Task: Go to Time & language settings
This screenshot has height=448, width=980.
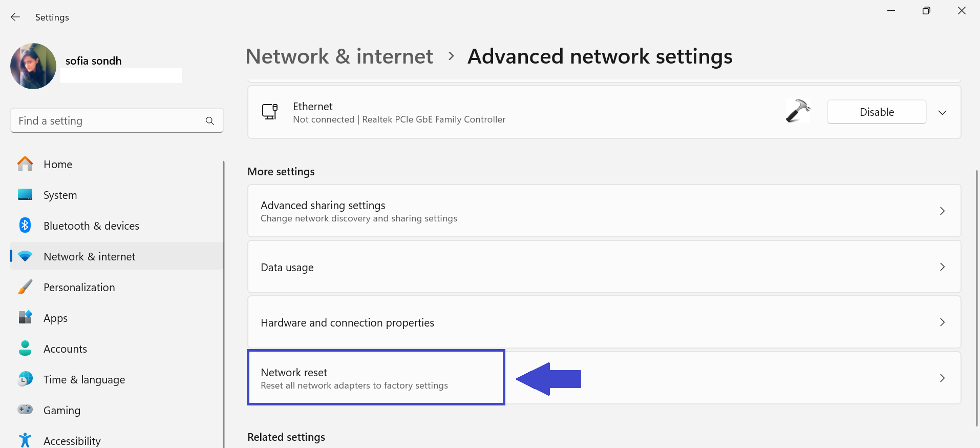Action: click(x=84, y=380)
